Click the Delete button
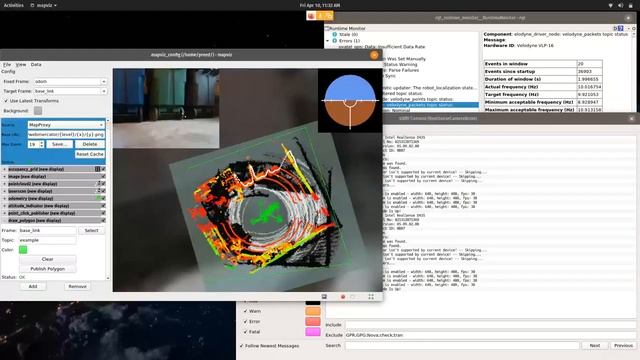This screenshot has height=360, width=640. point(90,144)
